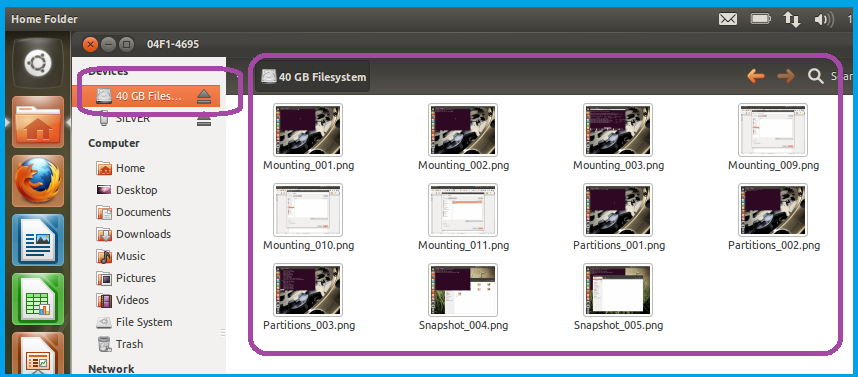Click the Pictures folder icon

point(104,278)
